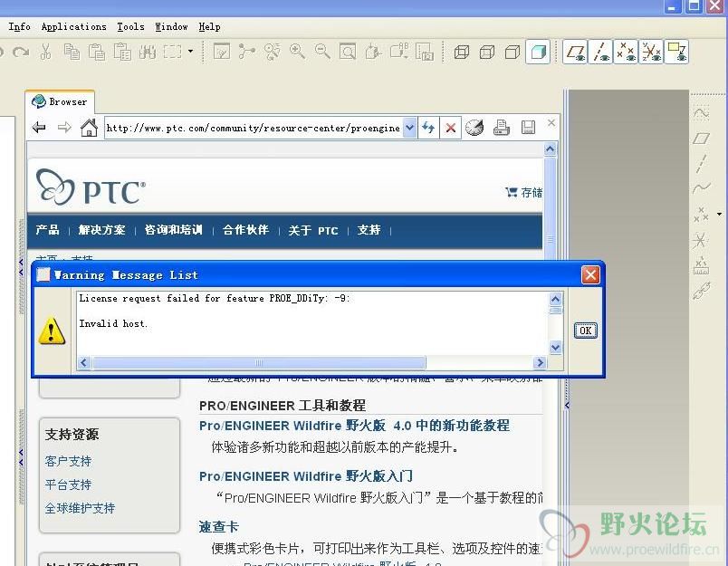This screenshot has width=728, height=566.
Task: Open the Tools menu
Action: [x=130, y=26]
